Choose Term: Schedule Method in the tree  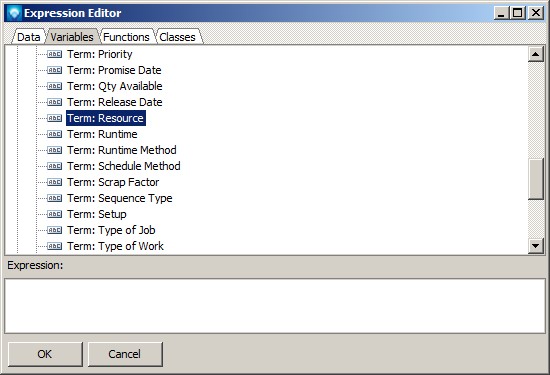(x=124, y=166)
